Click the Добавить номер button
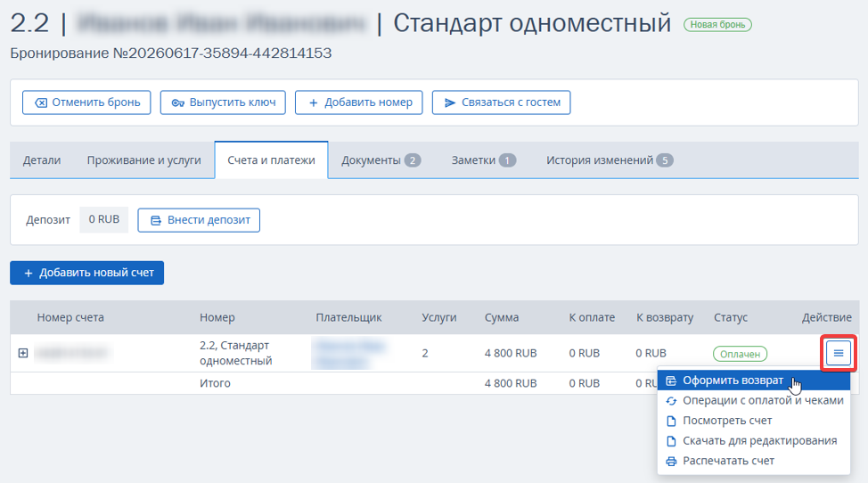This screenshot has width=868, height=483. pos(359,102)
